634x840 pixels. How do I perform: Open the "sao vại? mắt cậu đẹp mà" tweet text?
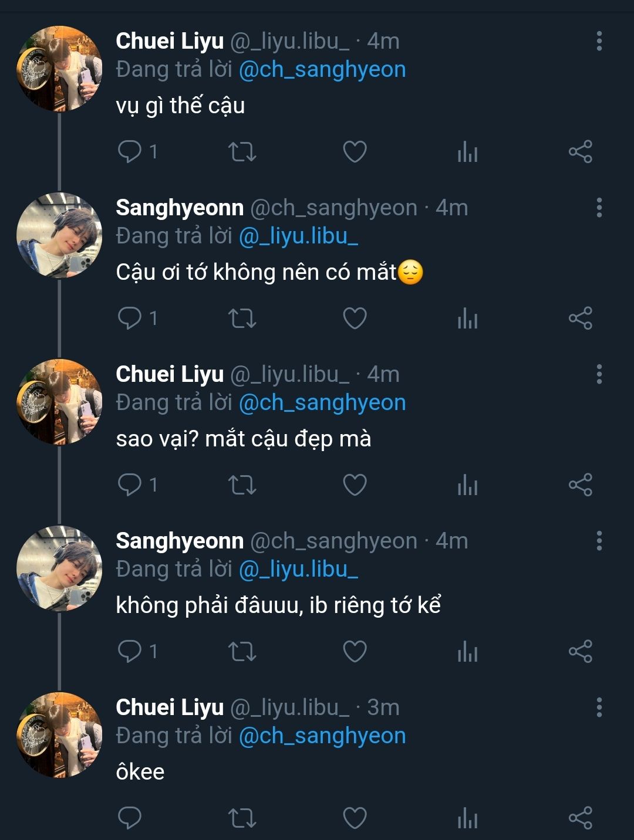coord(244,439)
